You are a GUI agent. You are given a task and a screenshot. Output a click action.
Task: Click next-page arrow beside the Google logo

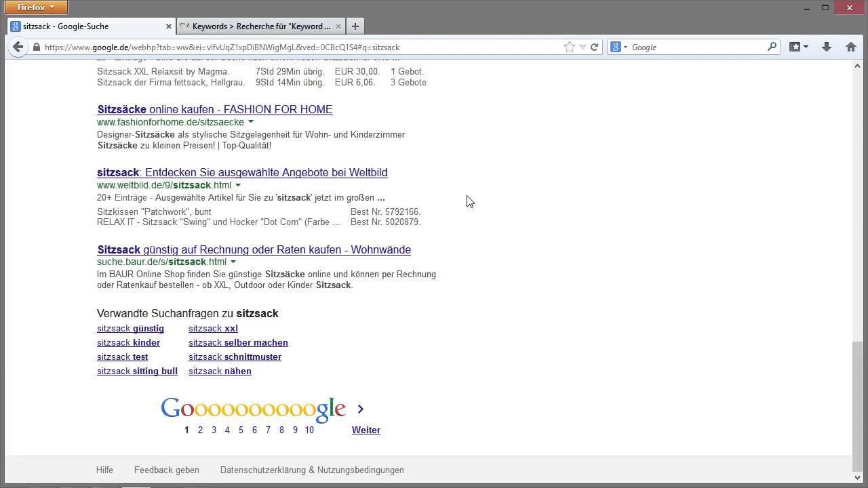coord(361,409)
